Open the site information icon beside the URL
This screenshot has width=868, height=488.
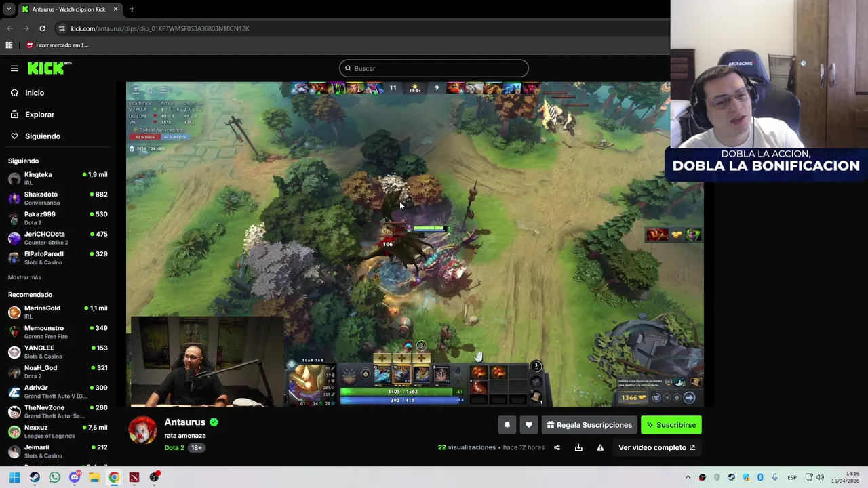tap(62, 28)
